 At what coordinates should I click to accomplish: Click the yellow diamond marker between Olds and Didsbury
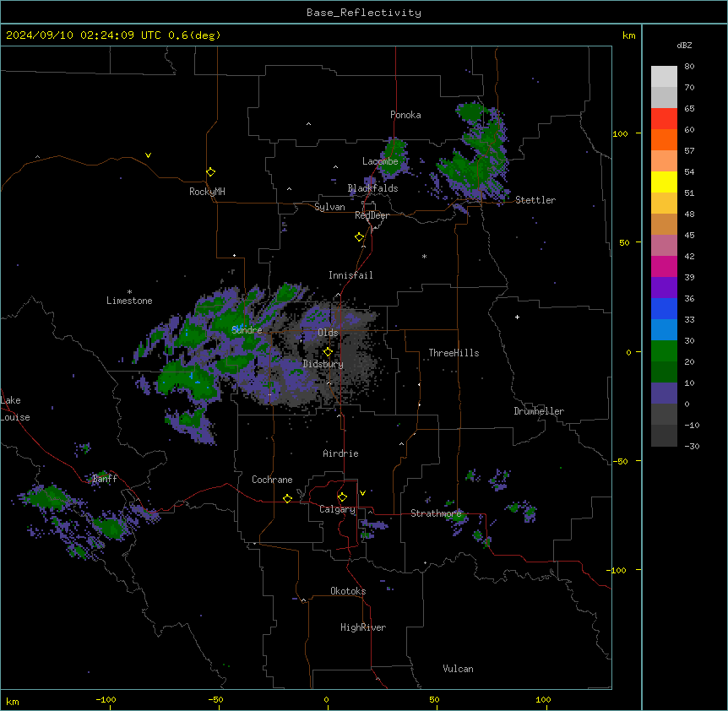coord(328,352)
